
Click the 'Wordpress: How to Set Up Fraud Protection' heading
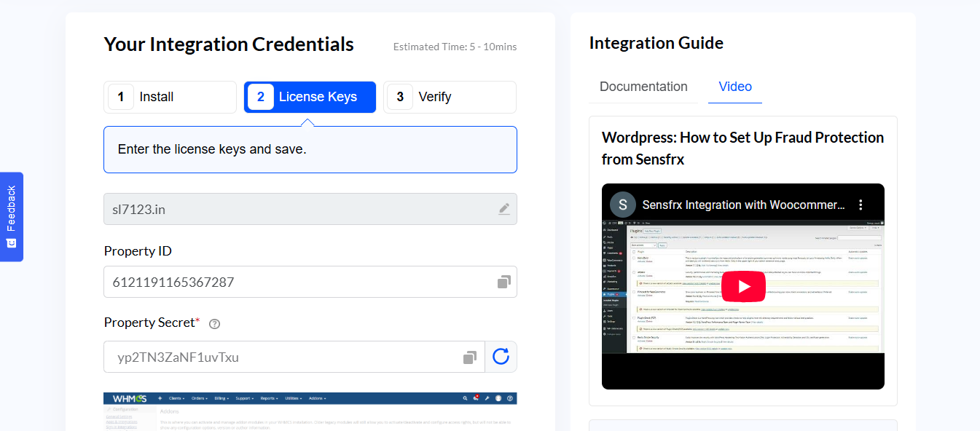[x=742, y=148]
